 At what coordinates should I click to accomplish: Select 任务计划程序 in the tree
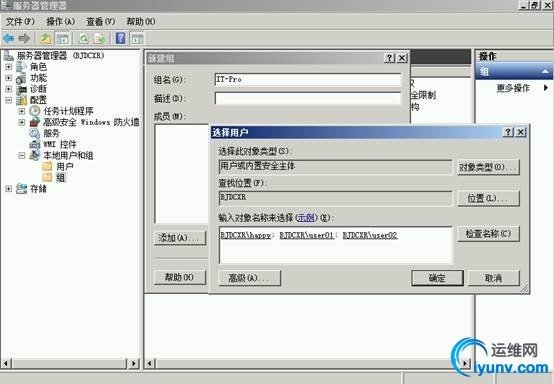[68, 111]
